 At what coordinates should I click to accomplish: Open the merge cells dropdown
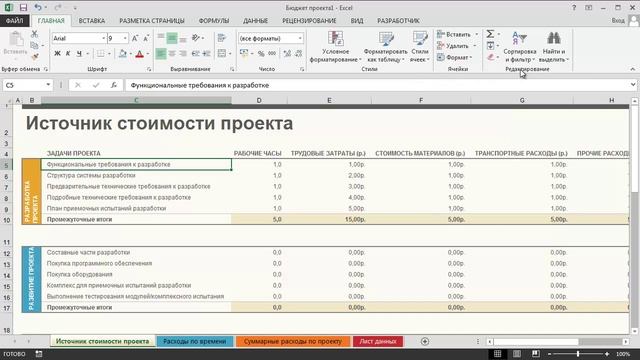coord(230,53)
